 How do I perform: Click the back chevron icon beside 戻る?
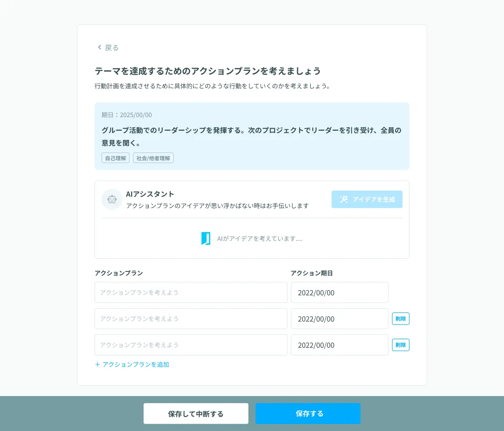click(99, 47)
